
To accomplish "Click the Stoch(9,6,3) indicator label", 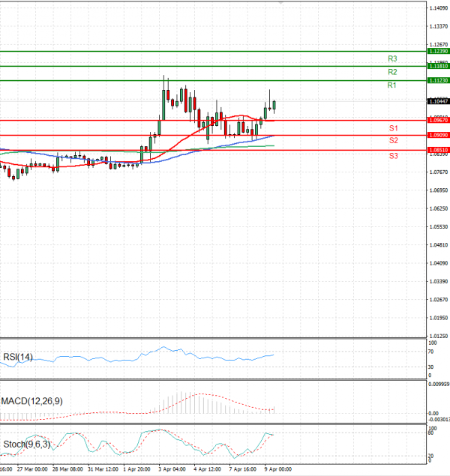I will 26,445.
